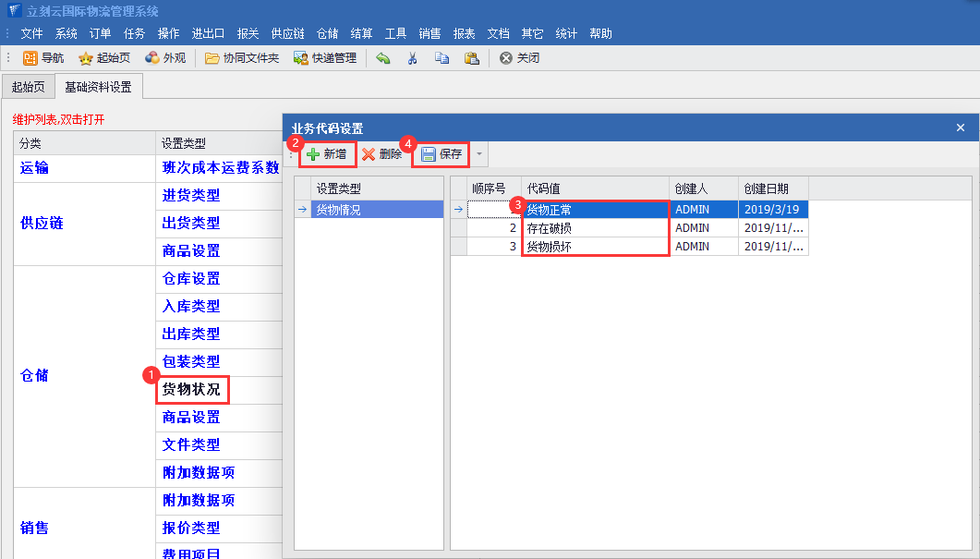
Task: Open the 协同文件夹 folder tool
Action: tap(242, 58)
